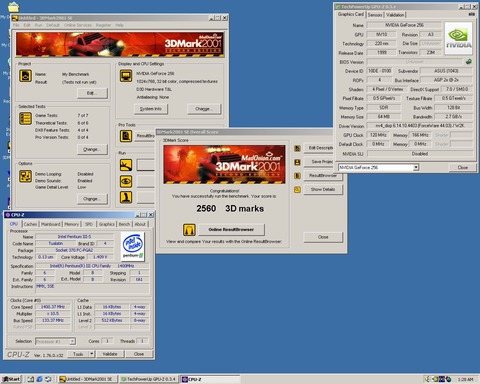Screen dimensions: 480x384
Task: Click the first Run icon showing a plane
Action: (126, 165)
